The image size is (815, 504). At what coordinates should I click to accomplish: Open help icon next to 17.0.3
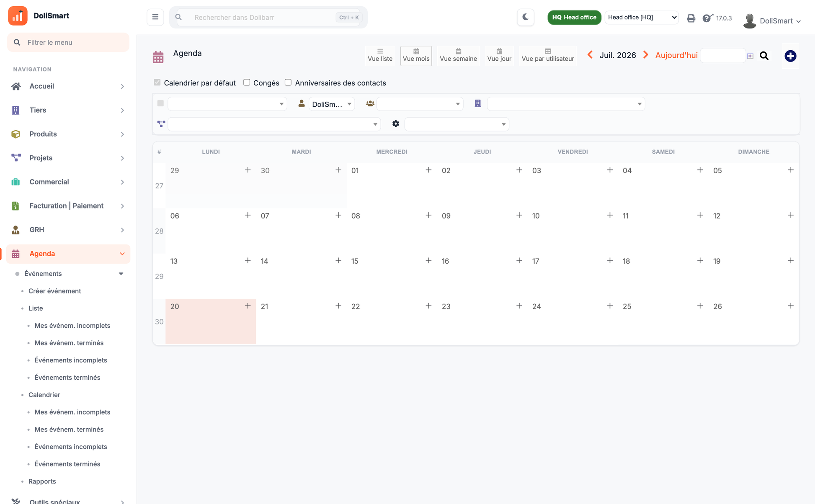(x=707, y=18)
